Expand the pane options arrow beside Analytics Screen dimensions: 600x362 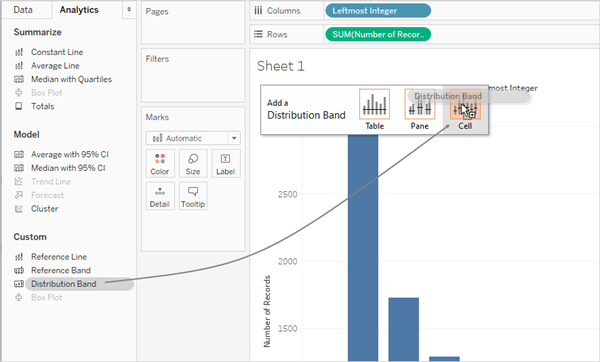[x=129, y=10]
